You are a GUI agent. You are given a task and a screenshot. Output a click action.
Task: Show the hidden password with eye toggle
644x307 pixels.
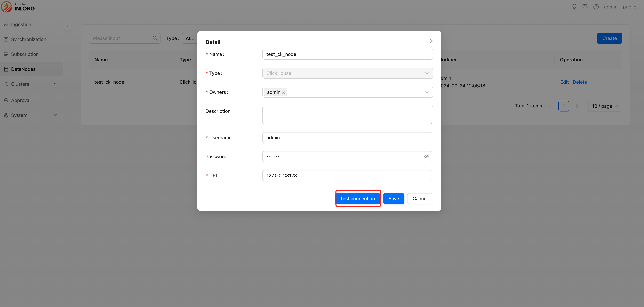[426, 156]
